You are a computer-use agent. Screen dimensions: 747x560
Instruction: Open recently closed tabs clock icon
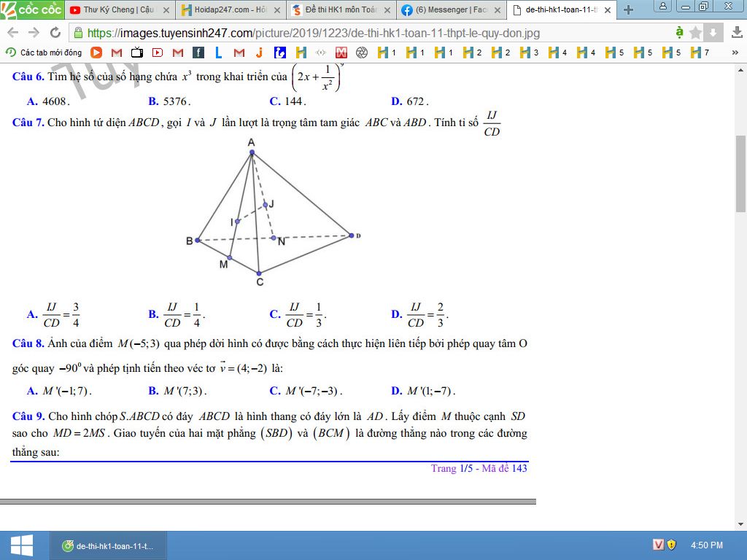[x=11, y=52]
